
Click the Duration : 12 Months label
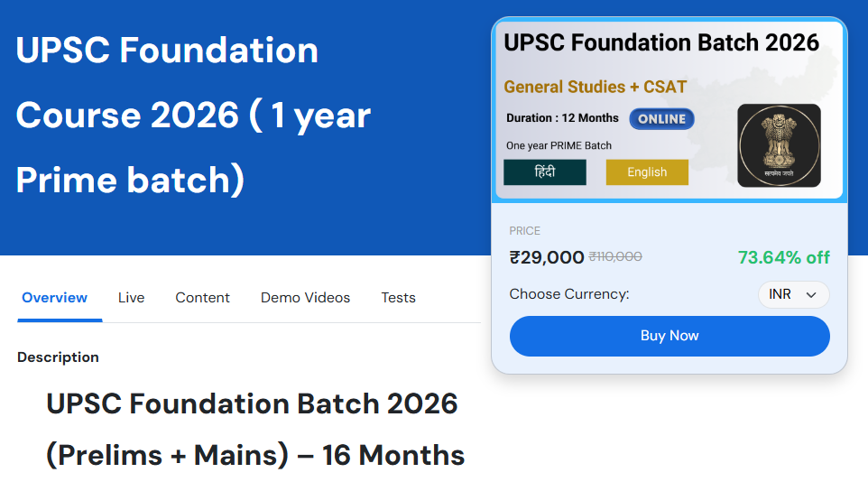point(562,118)
